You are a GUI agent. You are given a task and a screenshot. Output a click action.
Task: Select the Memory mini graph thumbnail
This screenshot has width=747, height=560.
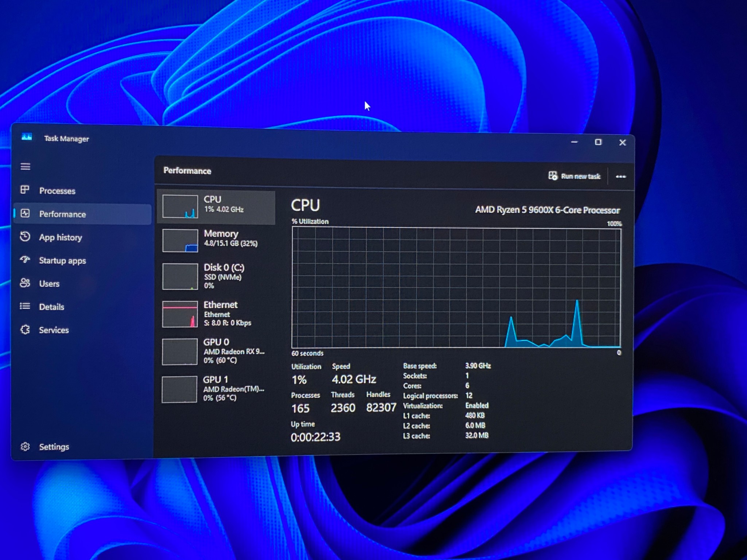pyautogui.click(x=180, y=240)
